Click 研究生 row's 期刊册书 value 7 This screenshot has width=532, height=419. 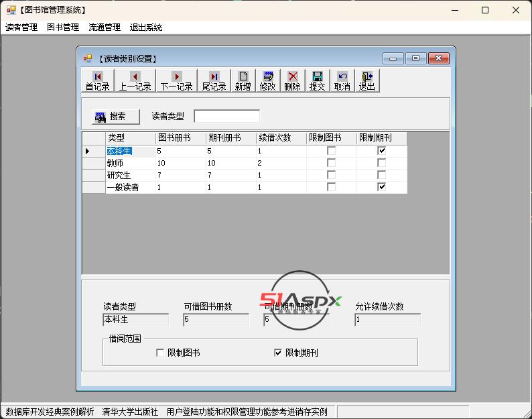(231, 175)
